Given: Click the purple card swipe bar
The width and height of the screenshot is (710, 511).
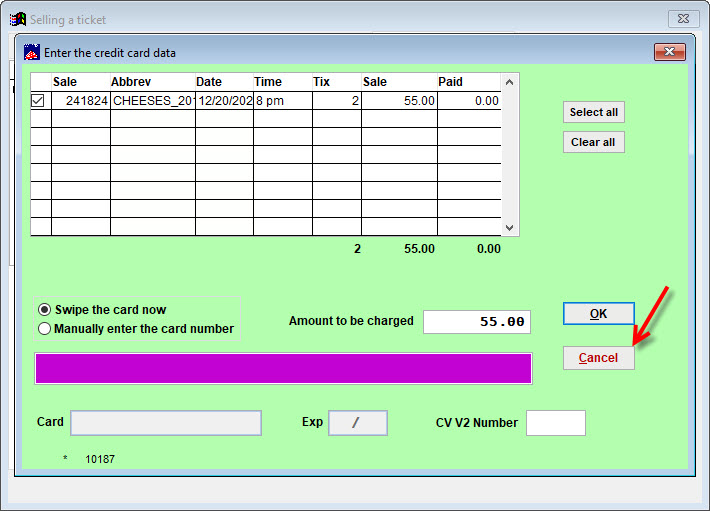Looking at the screenshot, I should pyautogui.click(x=283, y=368).
